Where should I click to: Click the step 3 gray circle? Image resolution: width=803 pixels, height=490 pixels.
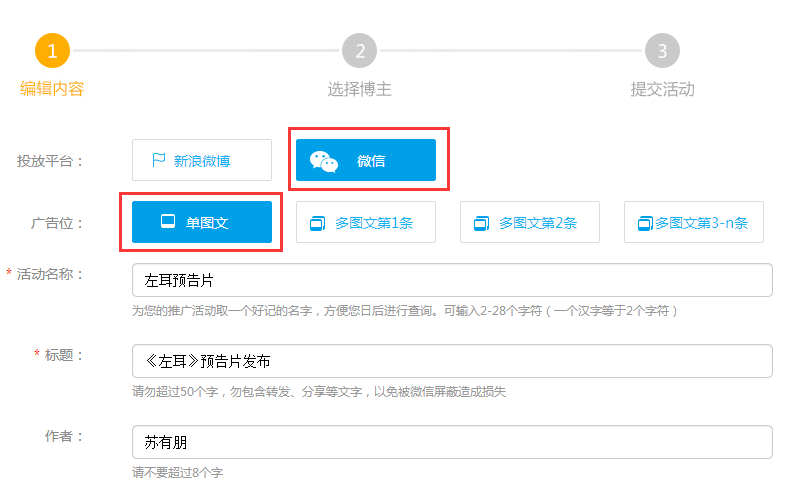pos(662,51)
